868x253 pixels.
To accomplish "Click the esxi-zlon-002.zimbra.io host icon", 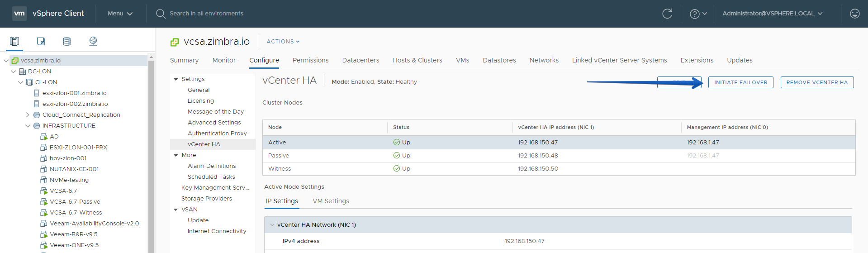I will 37,104.
